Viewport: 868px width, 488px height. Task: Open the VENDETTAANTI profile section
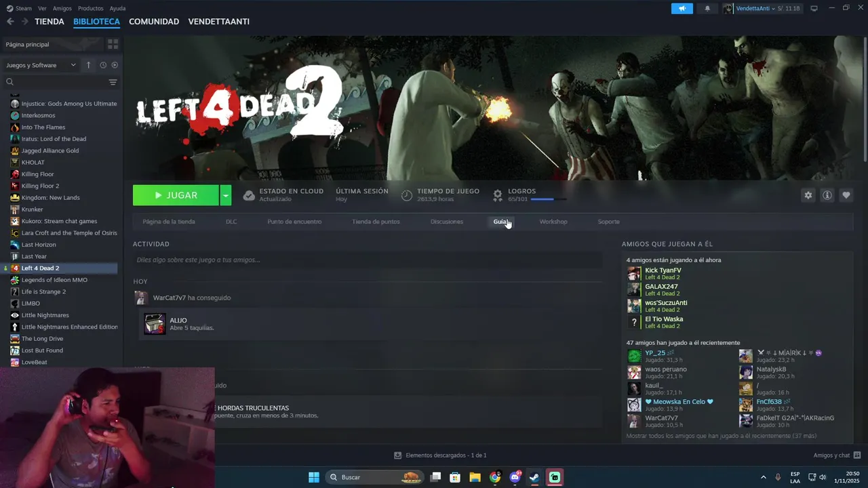click(x=219, y=22)
